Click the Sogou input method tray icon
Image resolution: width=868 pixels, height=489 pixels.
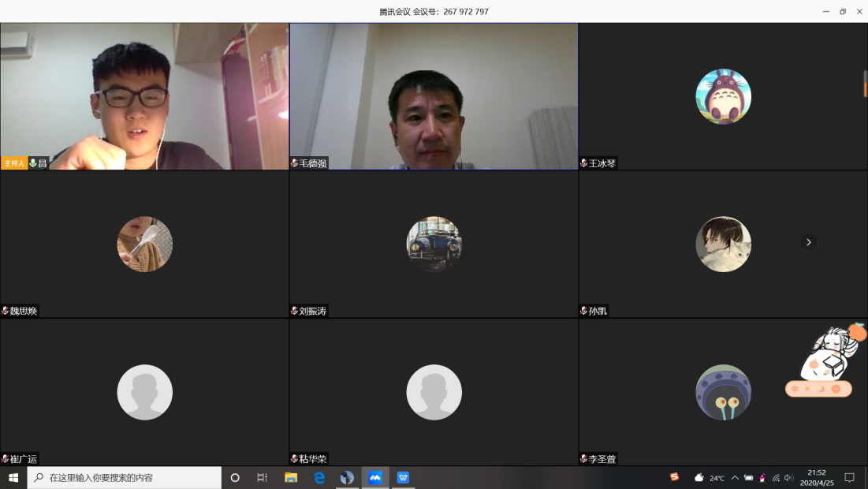(x=674, y=477)
